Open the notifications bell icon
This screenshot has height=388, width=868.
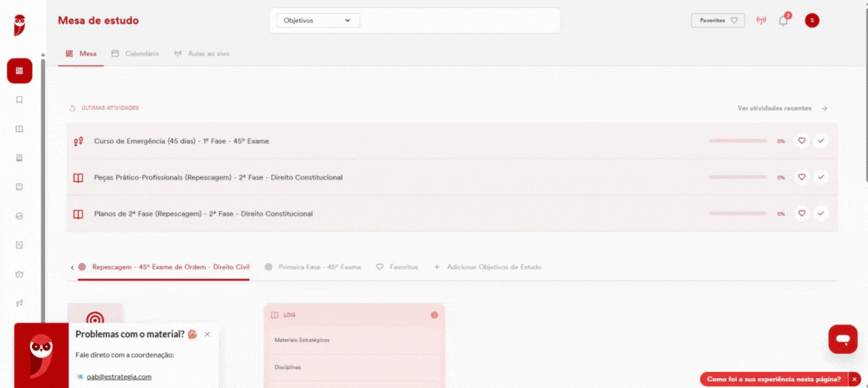coord(782,21)
